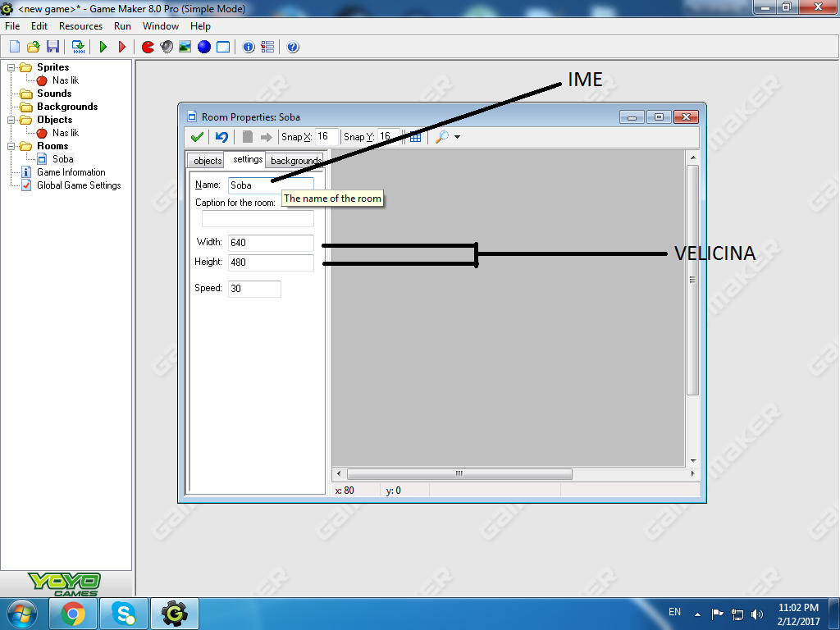Click the Caption for the room field
This screenshot has height=630, width=840.
tap(258, 218)
